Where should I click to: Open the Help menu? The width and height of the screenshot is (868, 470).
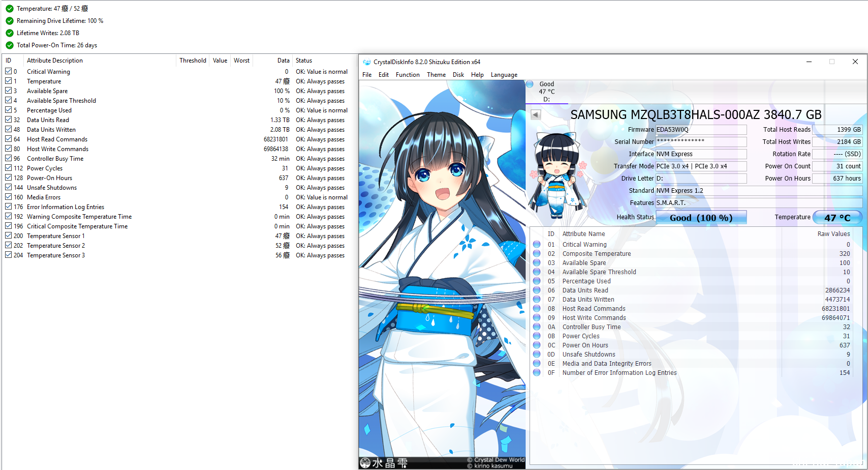pos(477,75)
